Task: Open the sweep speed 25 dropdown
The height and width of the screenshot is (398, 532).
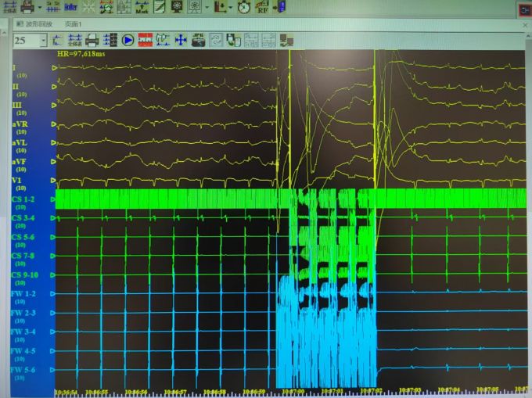Action: [x=45, y=40]
